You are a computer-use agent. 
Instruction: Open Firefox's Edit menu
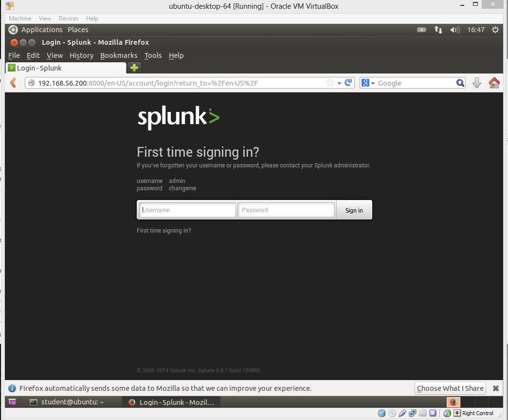click(33, 55)
